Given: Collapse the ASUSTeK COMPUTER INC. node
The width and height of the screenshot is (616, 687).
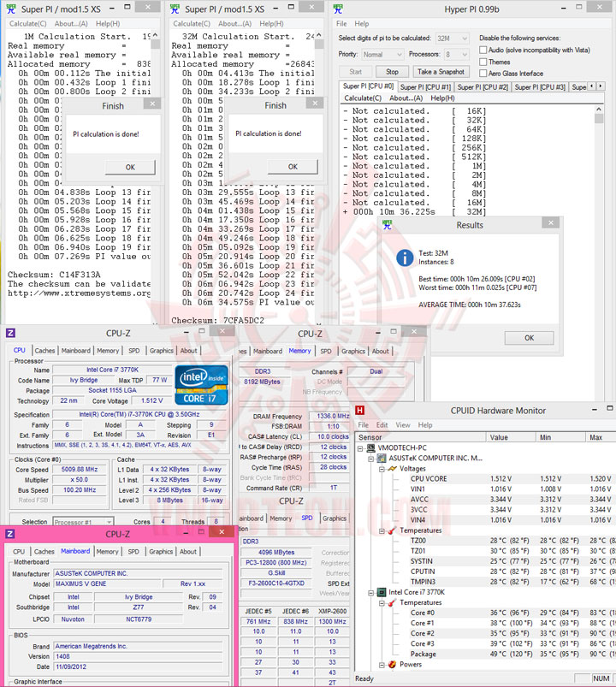Looking at the screenshot, I should point(370,459).
